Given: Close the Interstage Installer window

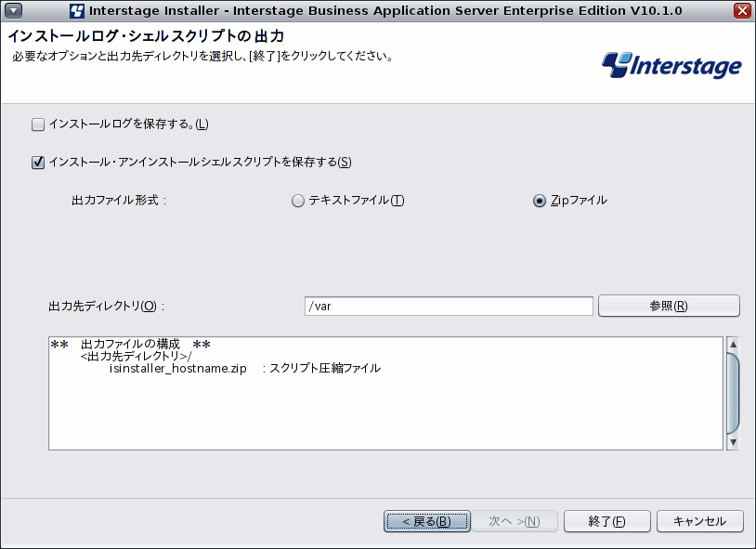Looking at the screenshot, I should point(742,10).
